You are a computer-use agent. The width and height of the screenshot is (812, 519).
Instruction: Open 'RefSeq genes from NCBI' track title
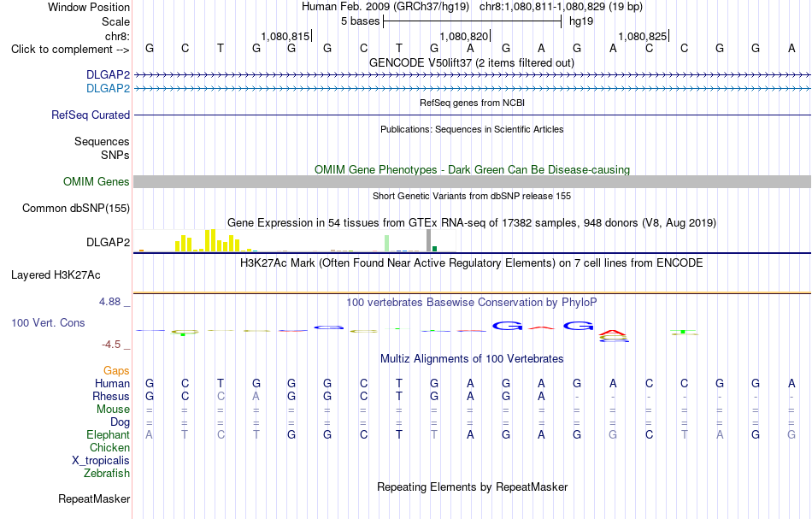472,103
